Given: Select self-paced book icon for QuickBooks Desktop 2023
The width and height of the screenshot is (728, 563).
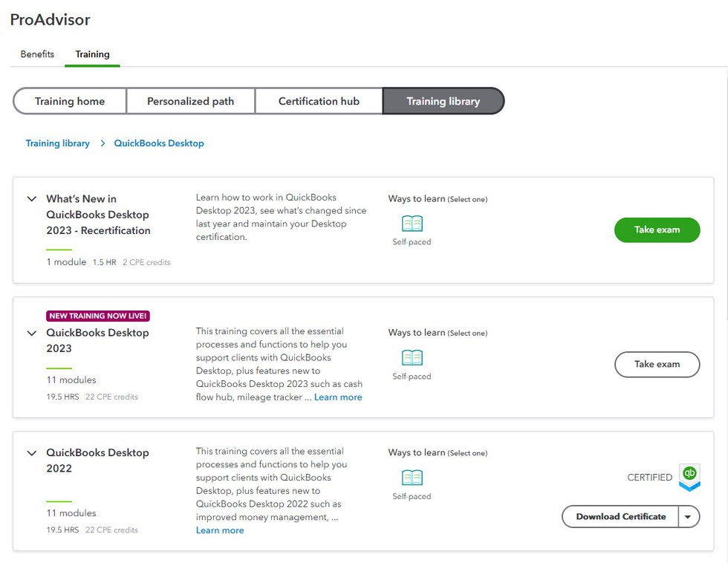Looking at the screenshot, I should (x=412, y=357).
